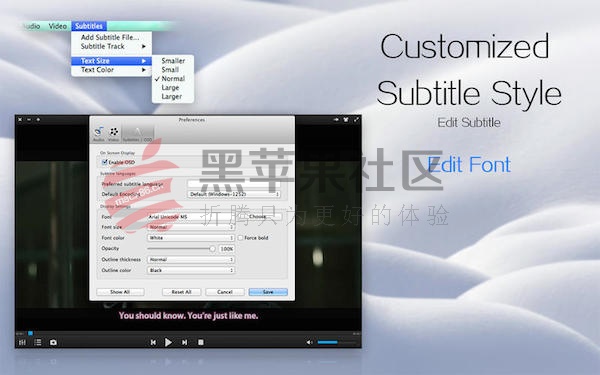Expand the Font color dropdown

tap(191, 238)
